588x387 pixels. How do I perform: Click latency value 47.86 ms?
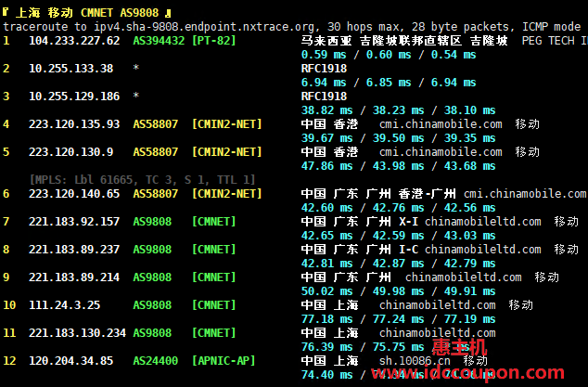click(327, 165)
